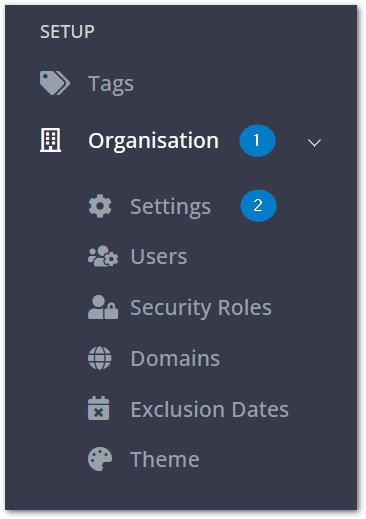Image resolution: width=366 pixels, height=519 pixels.
Task: Open the Exclusion Dates item
Action: point(210,409)
